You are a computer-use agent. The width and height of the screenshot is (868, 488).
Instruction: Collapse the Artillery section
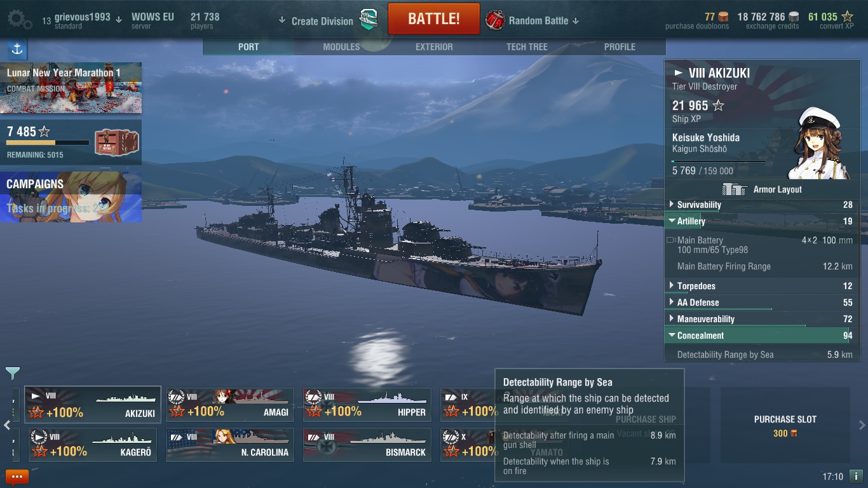[760, 221]
